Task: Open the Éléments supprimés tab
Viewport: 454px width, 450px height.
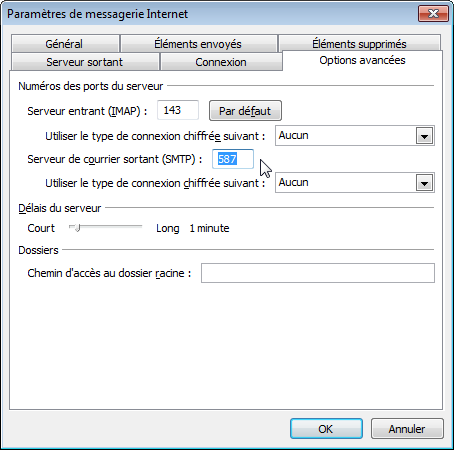Action: click(359, 43)
